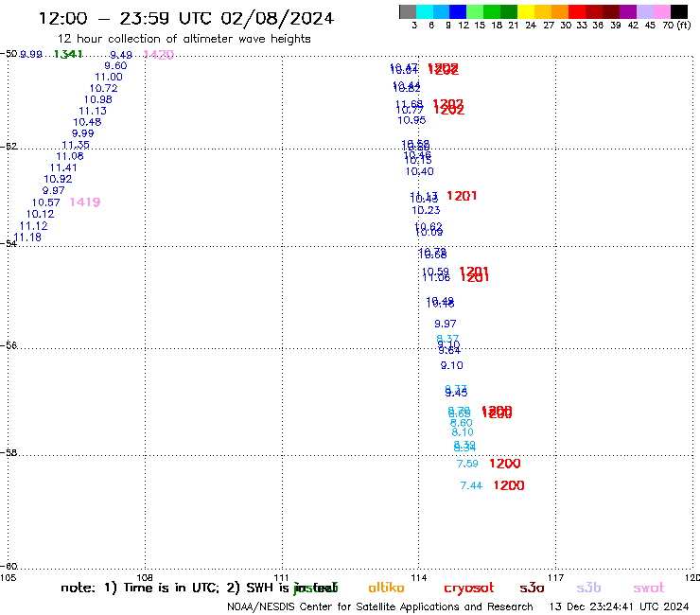Viewport: 700px width, 615px height.
Task: Select the wave height value '10.23'
Action: 426,210
